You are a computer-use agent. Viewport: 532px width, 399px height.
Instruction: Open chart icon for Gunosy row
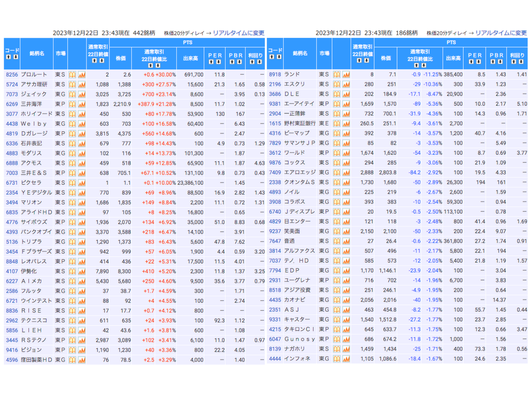click(x=346, y=340)
